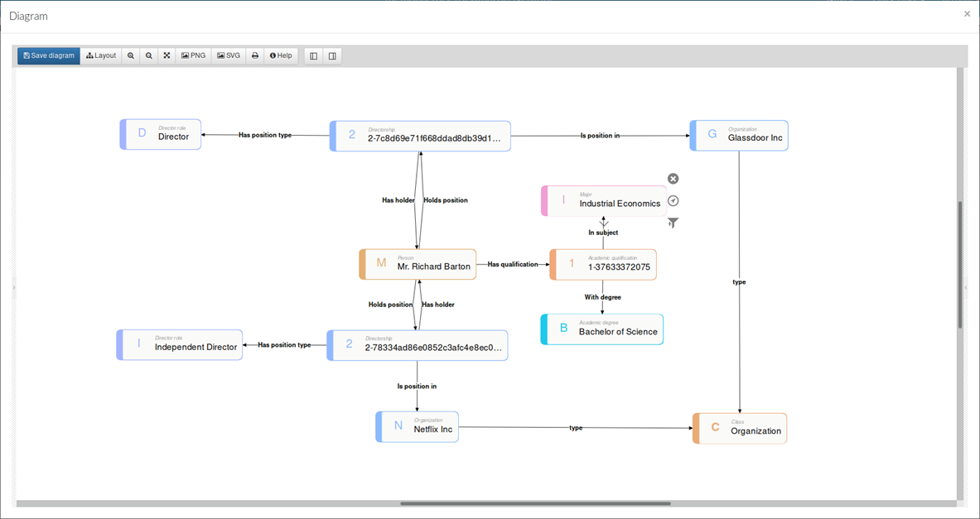Click the letter D badge on the Director node
Viewport: 980px width, 519px height.
tap(142, 133)
